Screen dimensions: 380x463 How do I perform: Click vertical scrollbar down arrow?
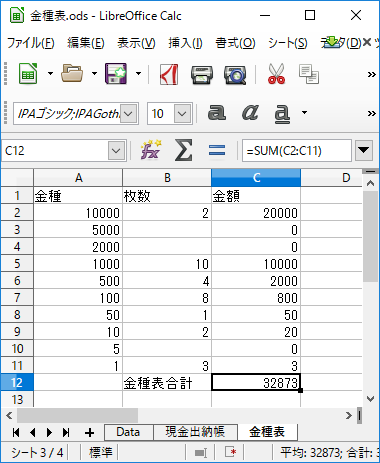point(370,399)
